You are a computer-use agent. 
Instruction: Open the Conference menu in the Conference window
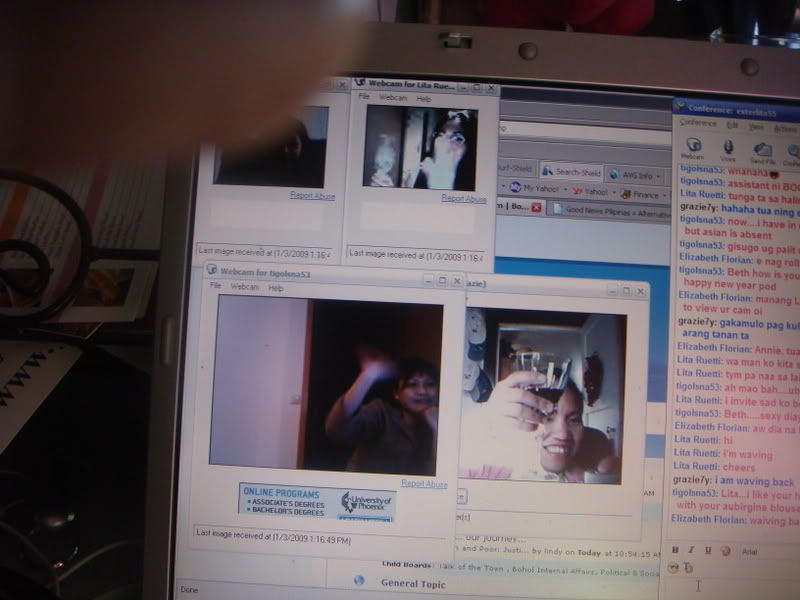698,123
